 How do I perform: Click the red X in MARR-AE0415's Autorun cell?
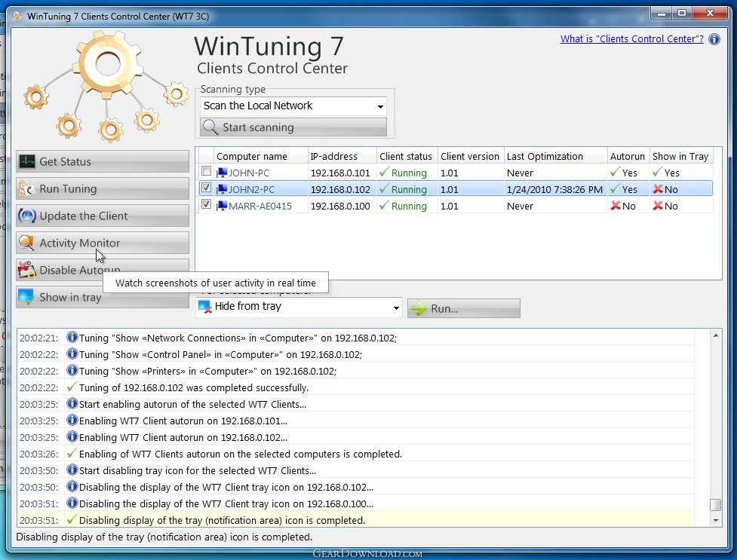pyautogui.click(x=616, y=205)
